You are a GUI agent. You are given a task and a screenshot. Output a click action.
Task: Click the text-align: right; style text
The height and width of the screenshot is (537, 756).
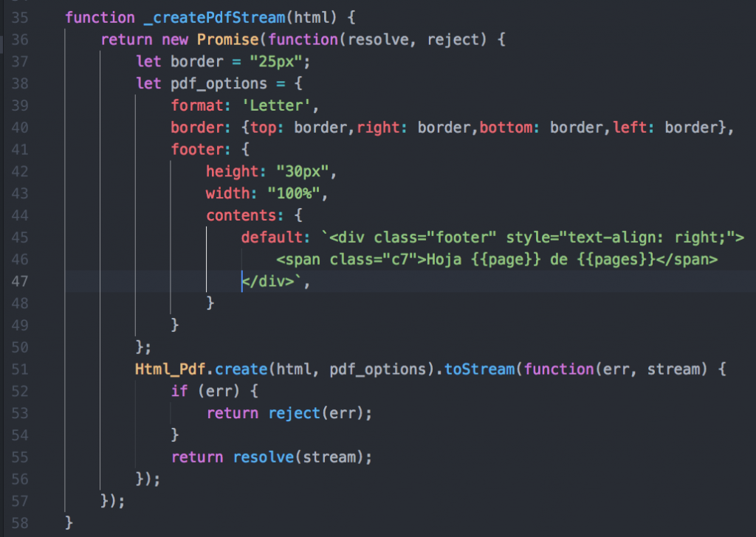[x=647, y=238]
